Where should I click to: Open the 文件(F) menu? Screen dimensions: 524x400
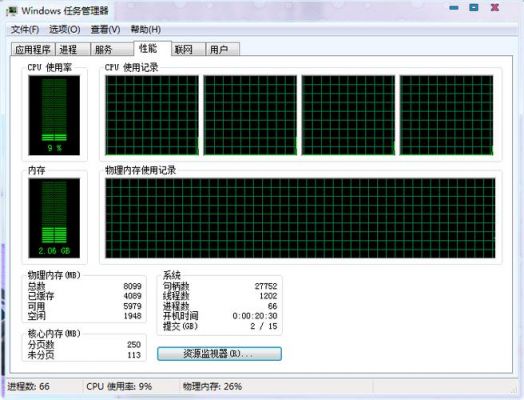(25, 30)
